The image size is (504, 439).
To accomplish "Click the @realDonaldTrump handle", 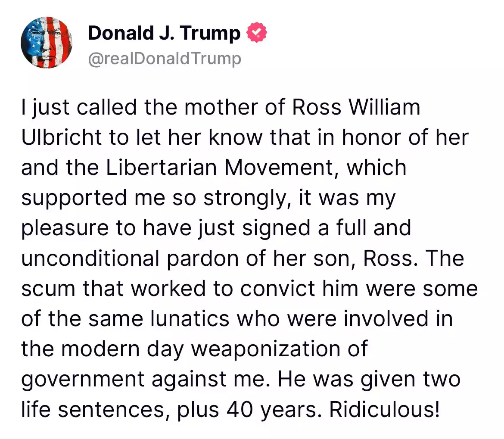I will tap(164, 59).
